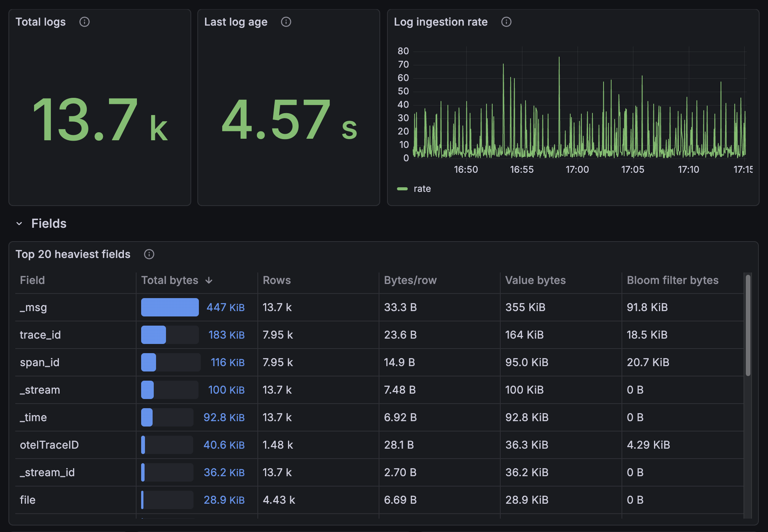Click the Log ingestion rate info icon
The height and width of the screenshot is (532, 768).
point(506,22)
